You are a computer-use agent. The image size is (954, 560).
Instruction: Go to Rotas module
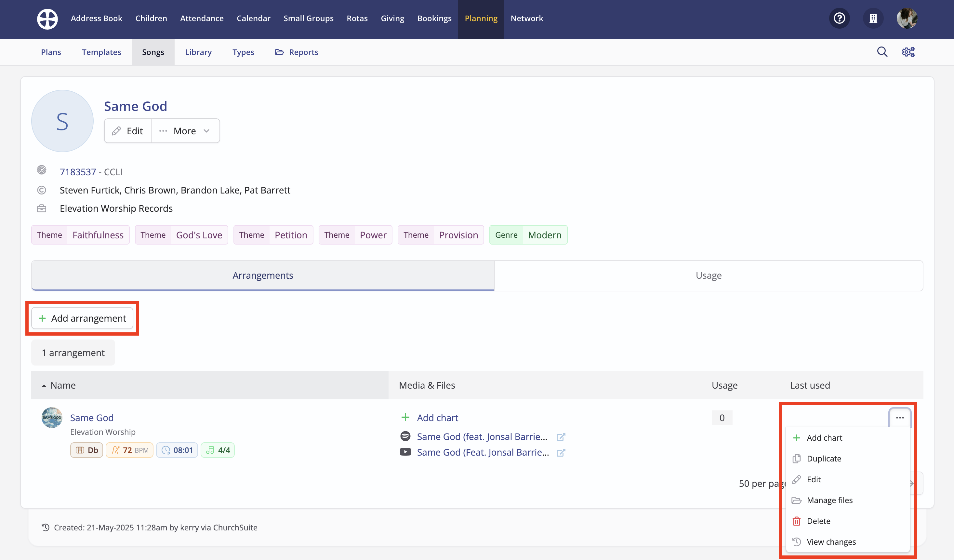coord(357,18)
